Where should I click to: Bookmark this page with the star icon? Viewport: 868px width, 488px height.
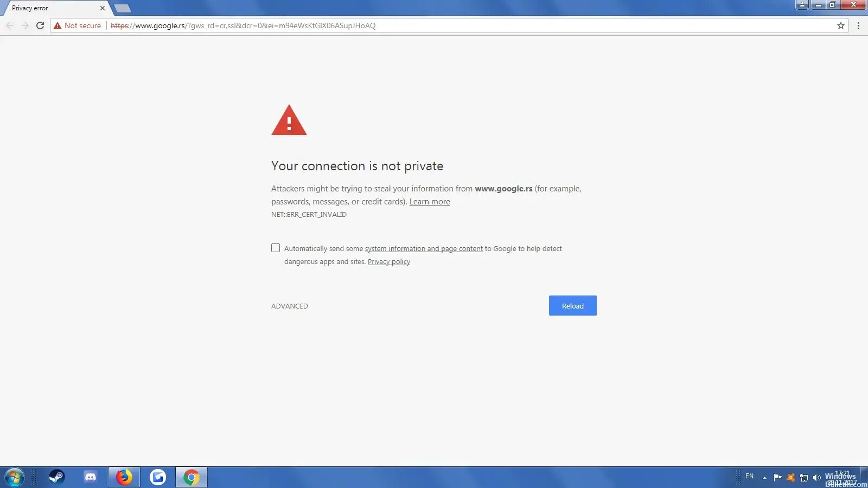pyautogui.click(x=841, y=25)
